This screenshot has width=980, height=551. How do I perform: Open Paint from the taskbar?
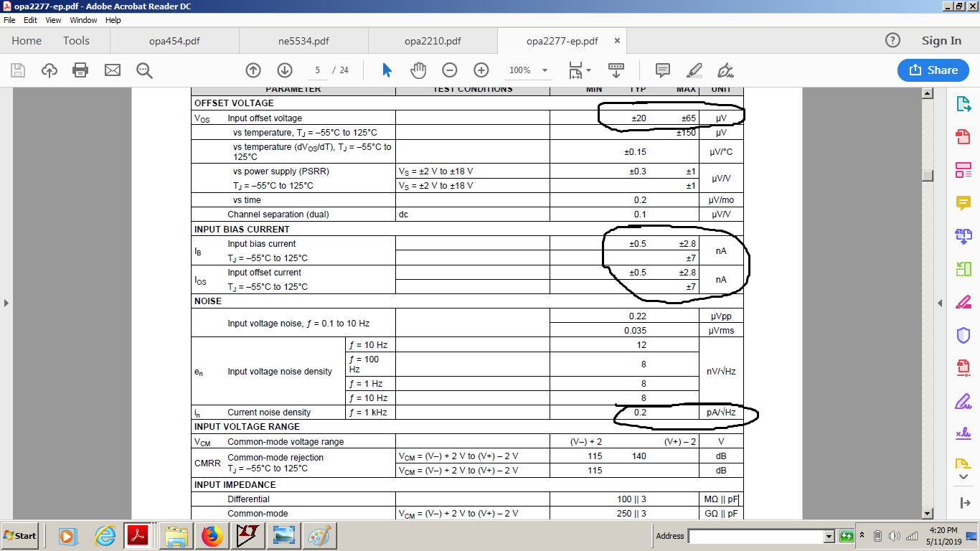pyautogui.click(x=319, y=536)
